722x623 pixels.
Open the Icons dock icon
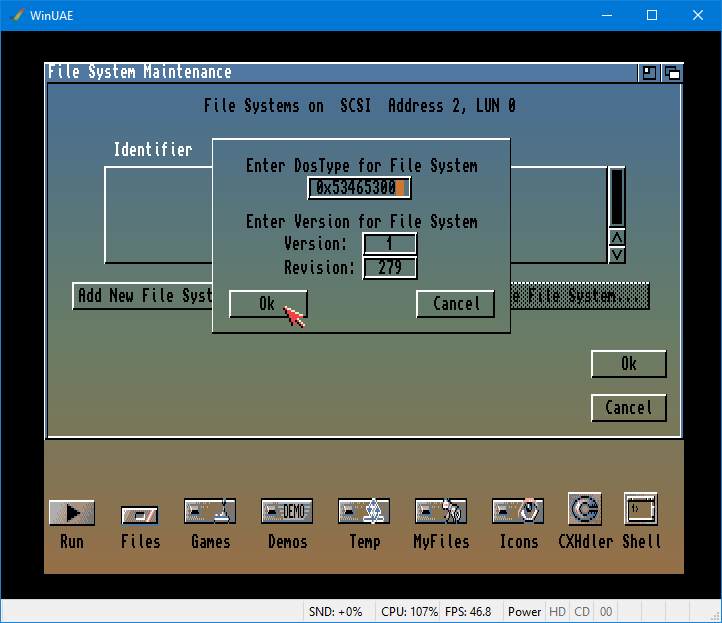(518, 512)
